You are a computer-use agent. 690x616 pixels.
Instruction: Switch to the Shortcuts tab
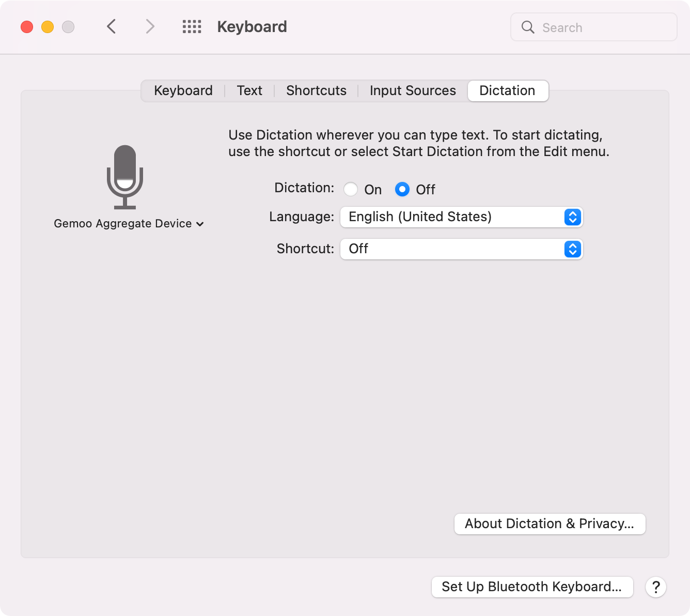click(x=316, y=90)
